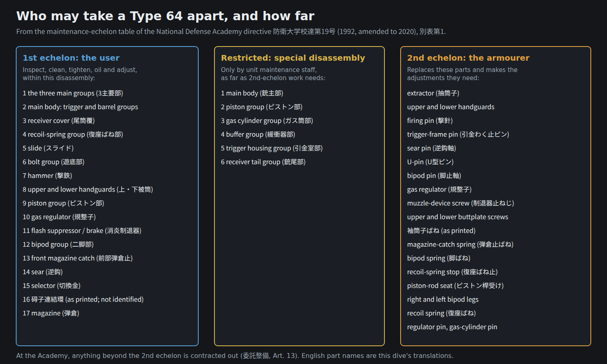
Task: Select 'right and left bipod legs'
Action: tap(443, 299)
